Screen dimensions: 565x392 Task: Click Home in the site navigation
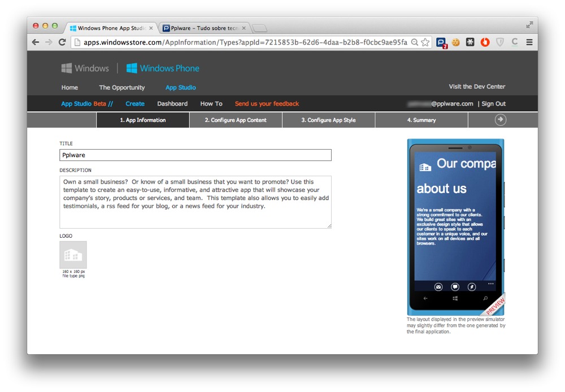tap(69, 88)
